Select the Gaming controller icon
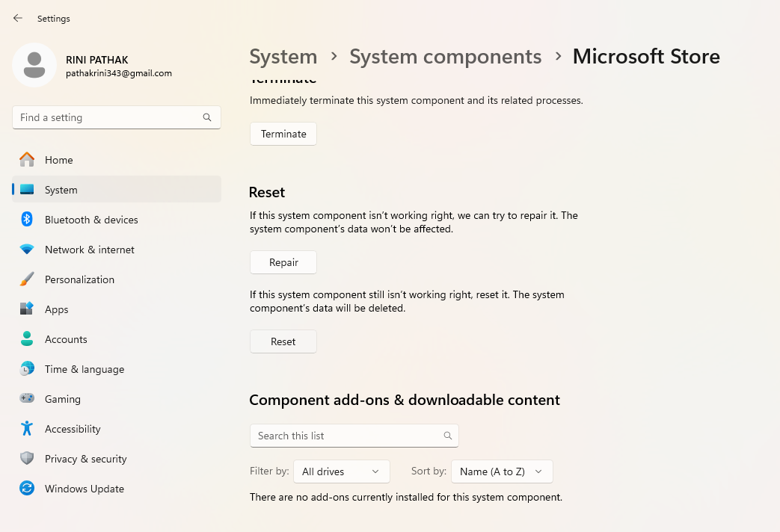The width and height of the screenshot is (780, 532). point(27,399)
